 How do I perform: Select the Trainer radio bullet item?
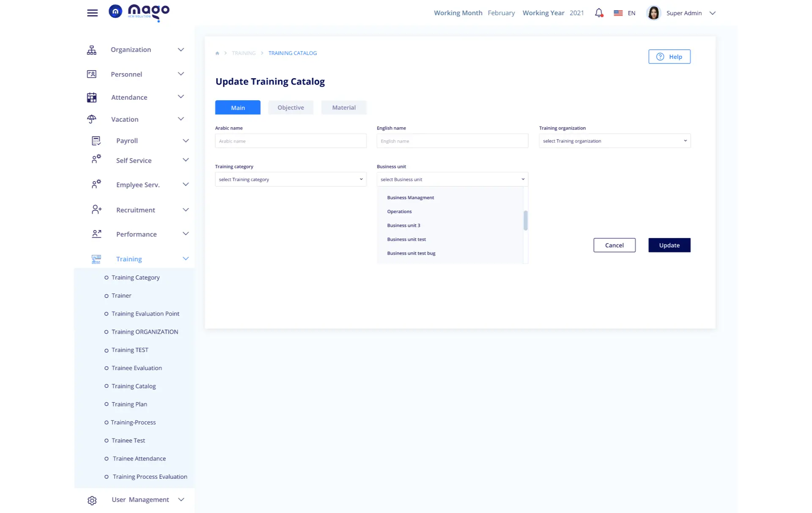click(107, 296)
